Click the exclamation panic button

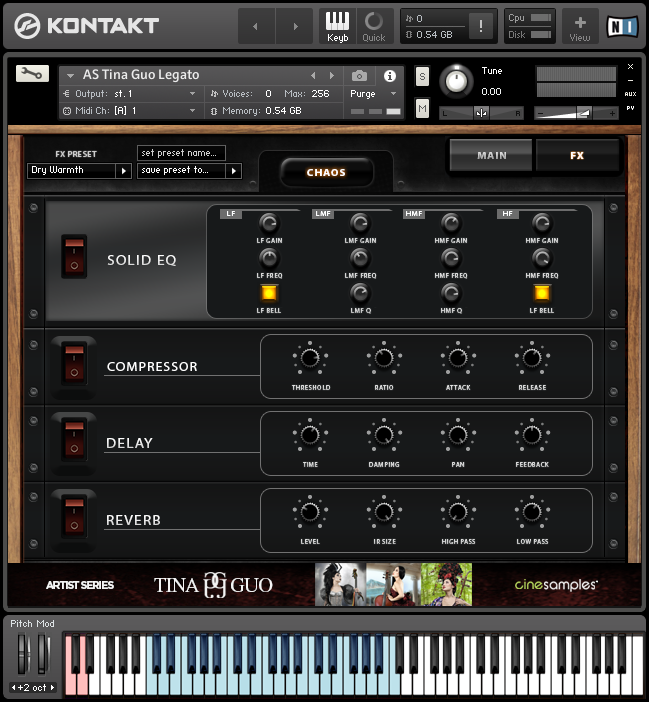(481, 26)
